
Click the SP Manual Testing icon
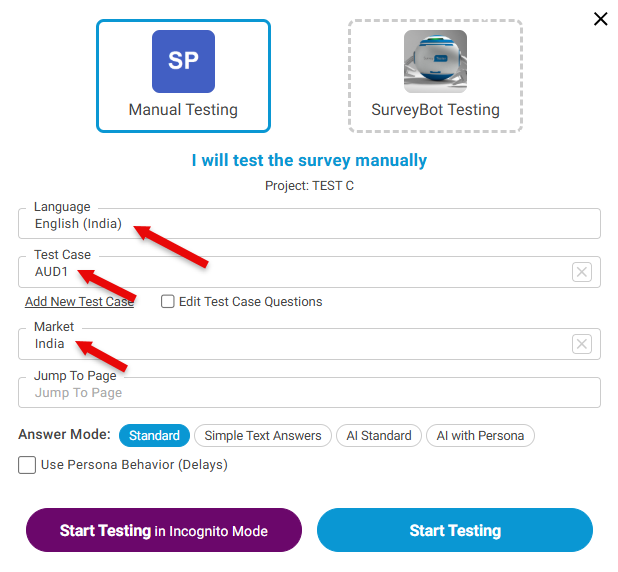point(183,62)
